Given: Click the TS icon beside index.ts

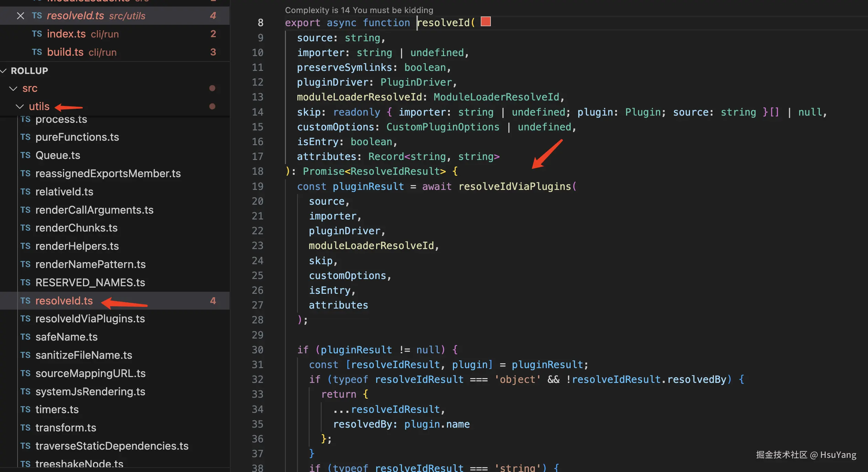Looking at the screenshot, I should (37, 34).
